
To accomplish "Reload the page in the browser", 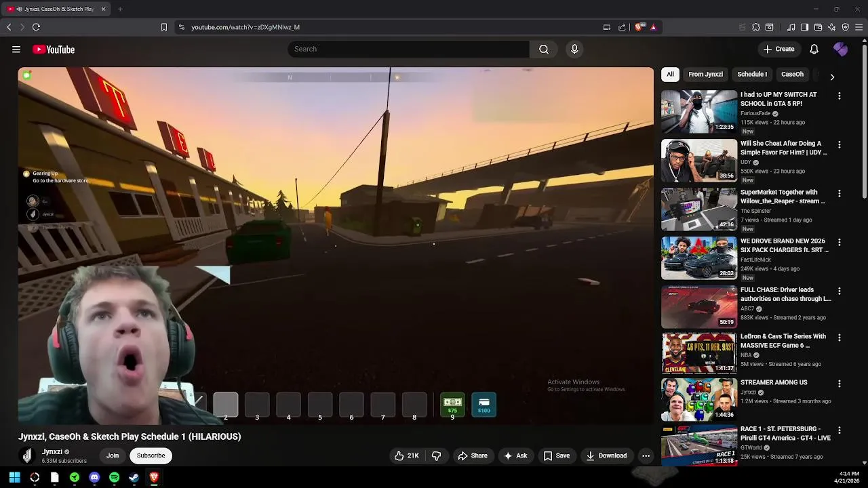I will [x=36, y=27].
